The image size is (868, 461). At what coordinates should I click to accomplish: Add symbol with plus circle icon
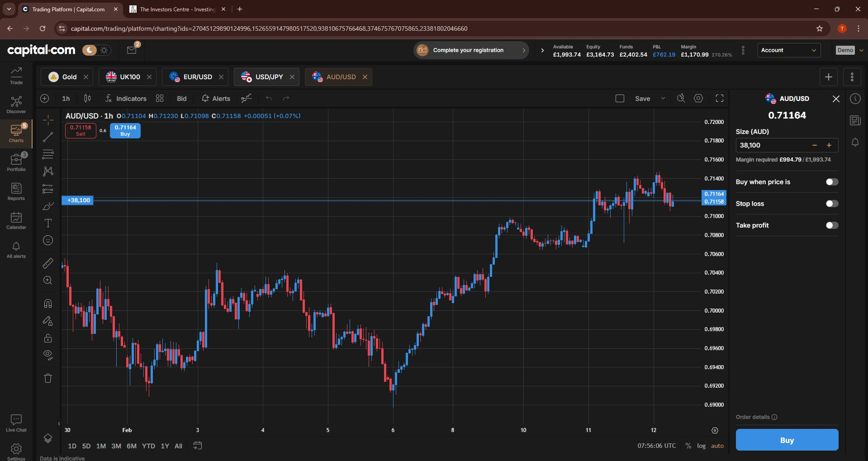point(45,99)
